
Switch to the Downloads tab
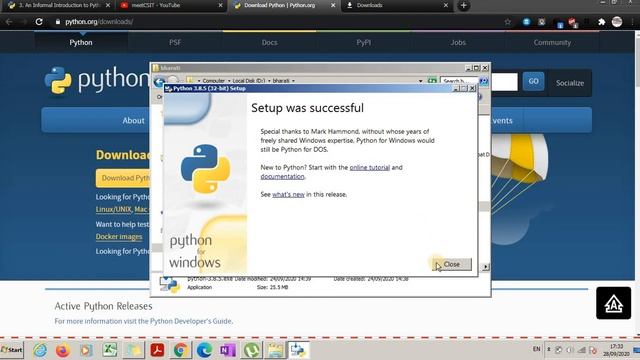(396, 5)
